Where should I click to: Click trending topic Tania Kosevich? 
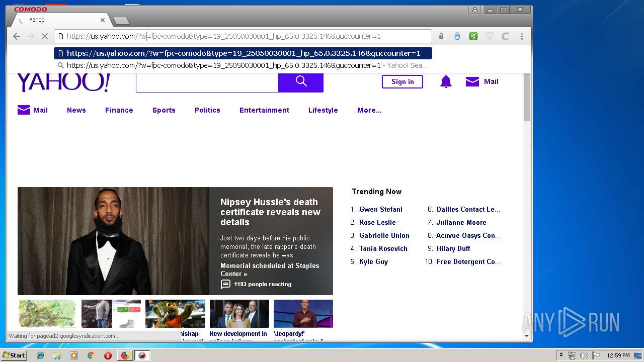click(x=383, y=248)
